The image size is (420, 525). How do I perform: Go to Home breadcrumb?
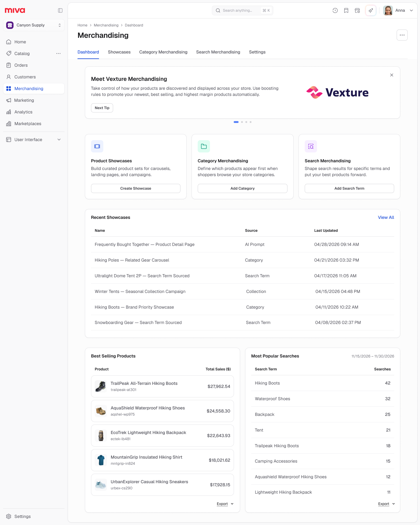pyautogui.click(x=82, y=25)
